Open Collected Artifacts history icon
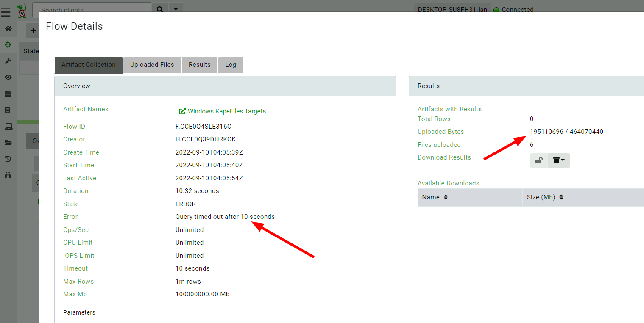Screen dimensions: 644x323 click(8, 159)
